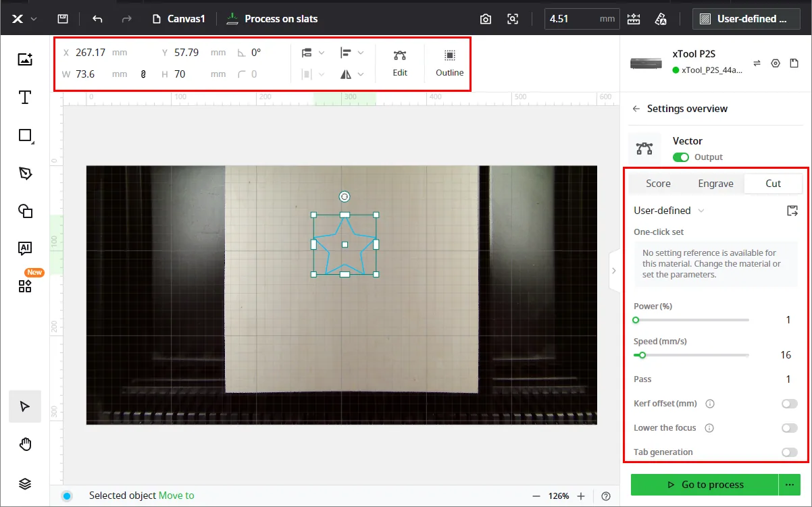Open the User-defined parameter dropdown
Screen dimensions: 812x507
[669, 211]
